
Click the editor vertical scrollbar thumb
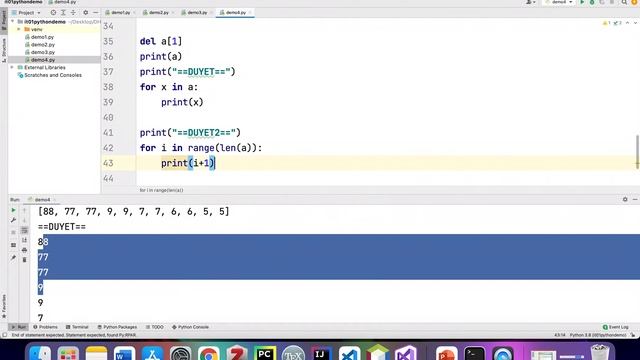click(x=637, y=151)
